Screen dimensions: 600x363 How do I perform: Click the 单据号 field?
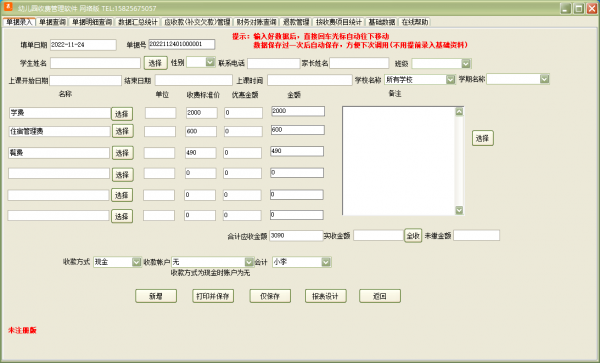point(181,44)
